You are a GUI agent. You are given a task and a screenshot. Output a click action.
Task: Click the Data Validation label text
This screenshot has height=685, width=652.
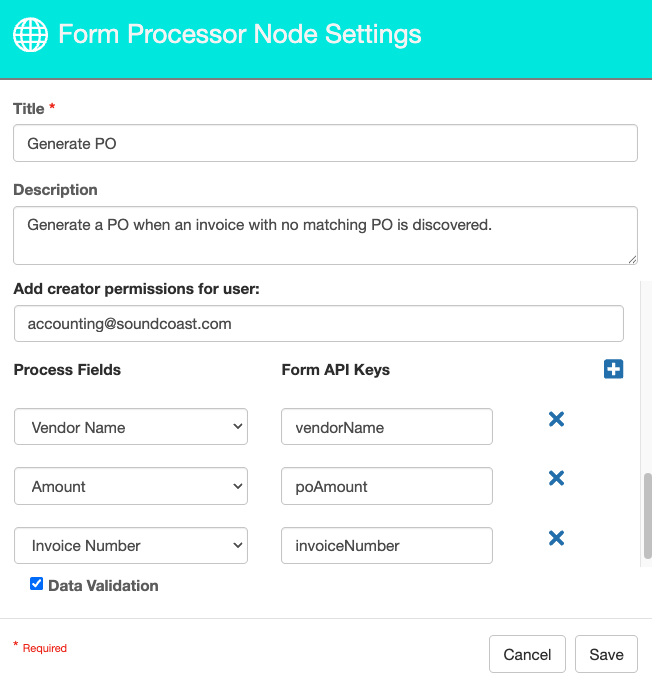pyautogui.click(x=103, y=585)
